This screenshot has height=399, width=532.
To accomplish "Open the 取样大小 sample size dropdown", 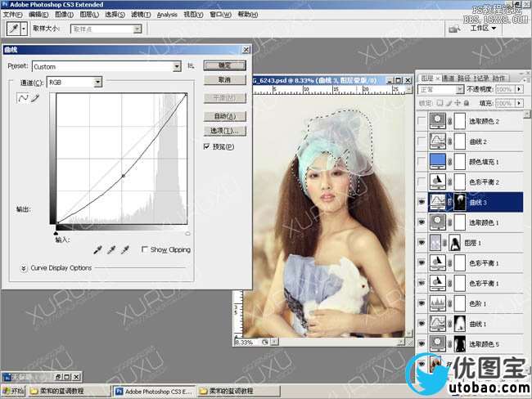I will click(137, 29).
